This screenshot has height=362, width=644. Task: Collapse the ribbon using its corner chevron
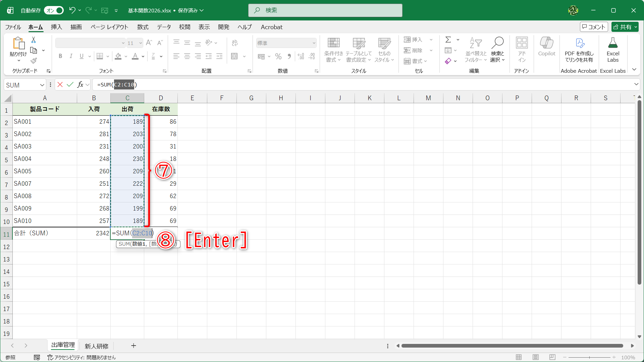(634, 70)
